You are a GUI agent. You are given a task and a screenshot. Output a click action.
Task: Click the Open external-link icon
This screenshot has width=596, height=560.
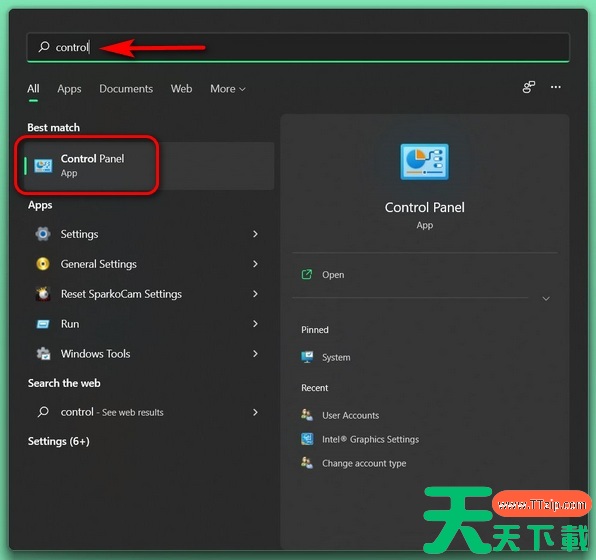(306, 274)
